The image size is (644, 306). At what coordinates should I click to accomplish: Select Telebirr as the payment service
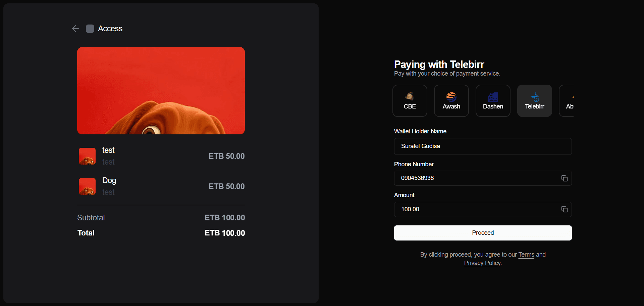tap(535, 100)
